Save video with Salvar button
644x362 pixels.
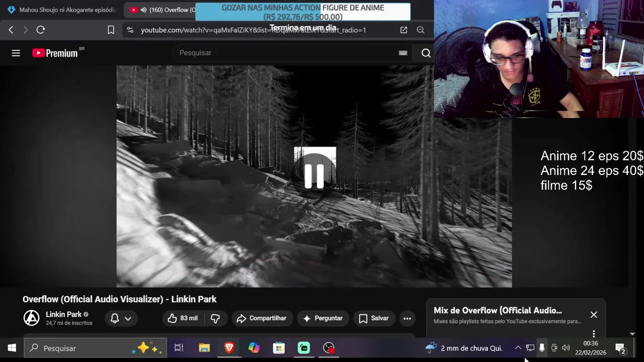(374, 318)
